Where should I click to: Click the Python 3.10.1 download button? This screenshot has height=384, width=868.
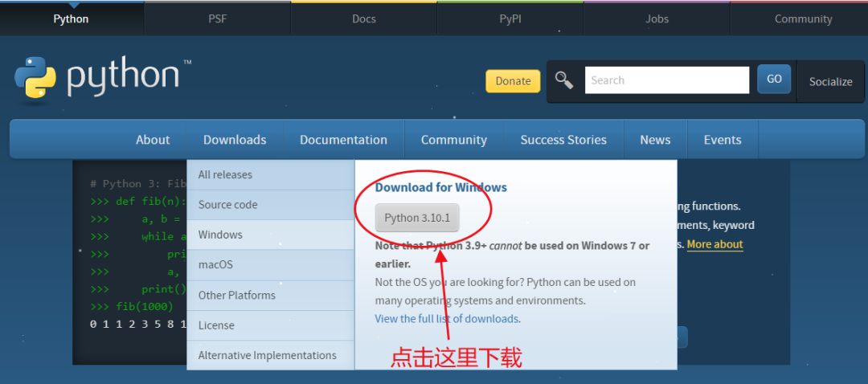[x=417, y=218]
